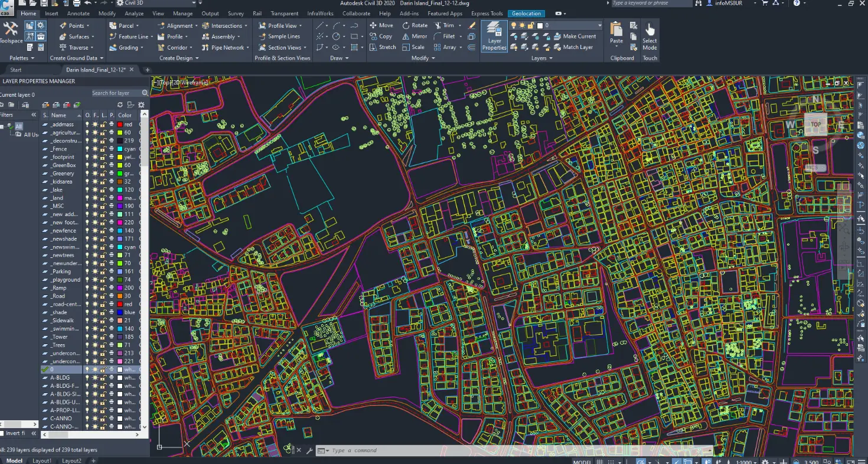
Task: Lock the _Greenery layer
Action: point(103,174)
